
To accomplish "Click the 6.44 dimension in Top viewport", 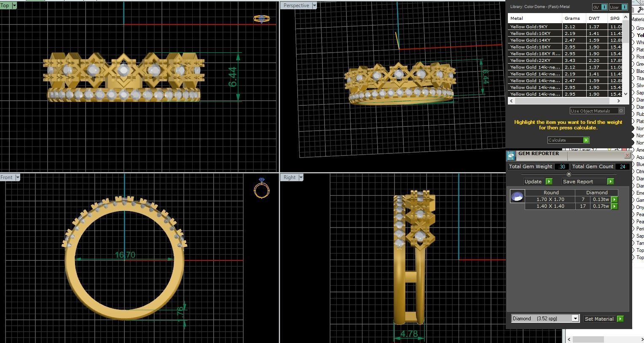I will 233,77.
